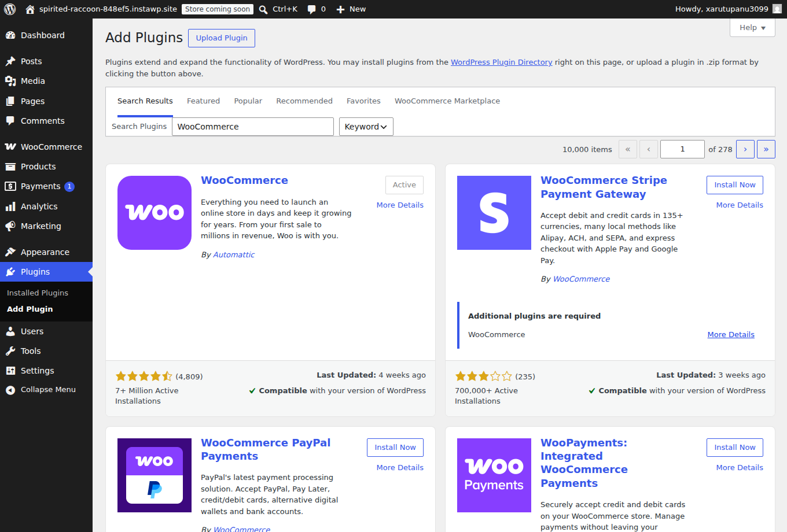Click the Payments dollar icon
Viewport: 787px width, 532px height.
(x=10, y=186)
